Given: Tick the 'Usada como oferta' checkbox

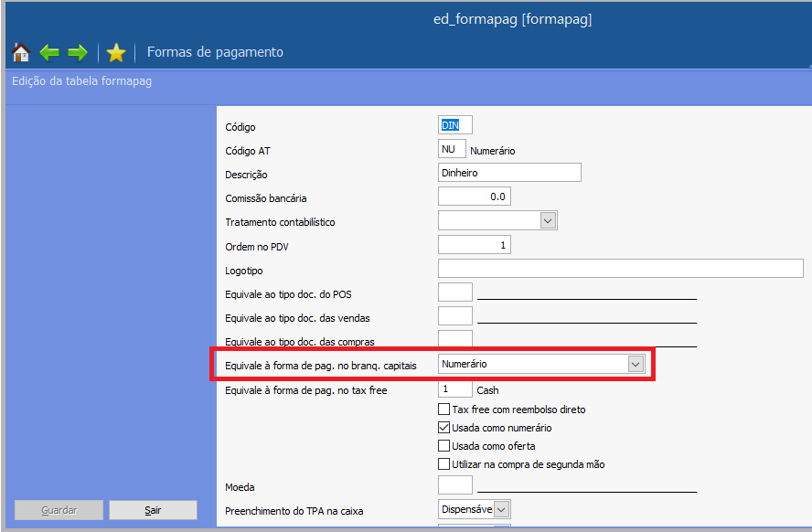Looking at the screenshot, I should coord(444,446).
